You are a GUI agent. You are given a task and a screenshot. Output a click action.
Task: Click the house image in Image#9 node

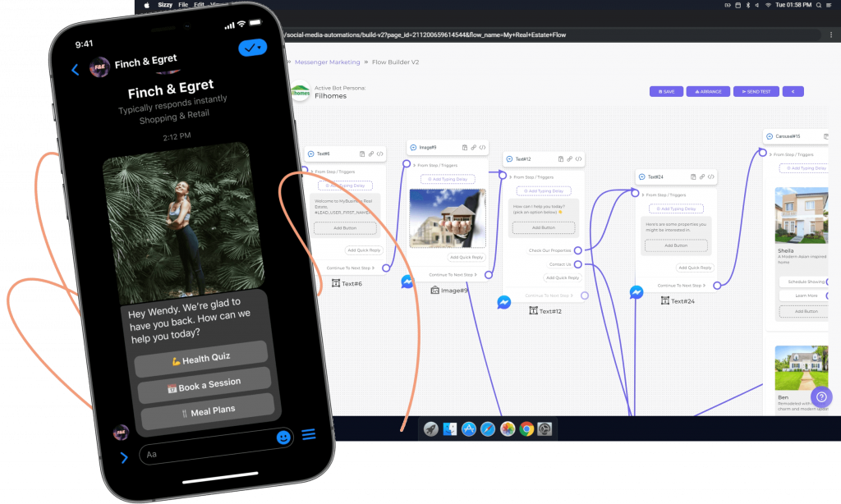click(448, 218)
